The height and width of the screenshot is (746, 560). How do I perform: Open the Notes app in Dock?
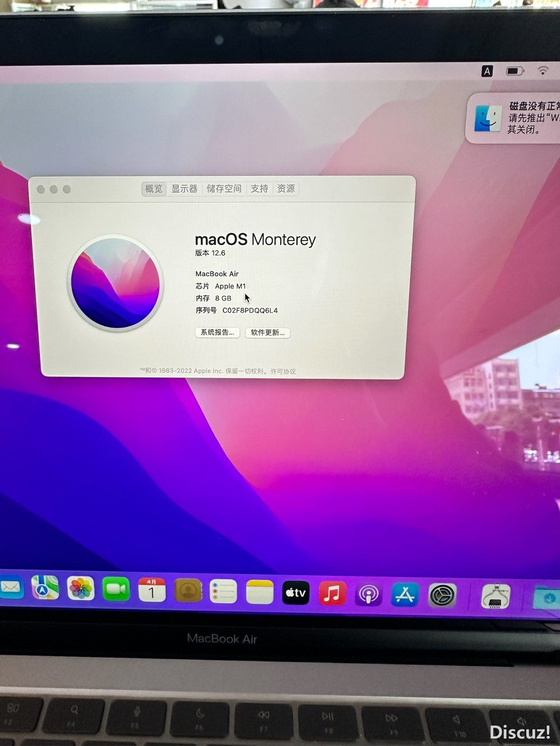[259, 592]
